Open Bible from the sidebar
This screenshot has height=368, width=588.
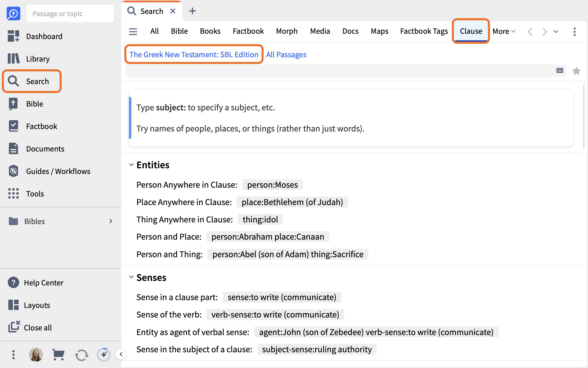[x=26, y=104]
